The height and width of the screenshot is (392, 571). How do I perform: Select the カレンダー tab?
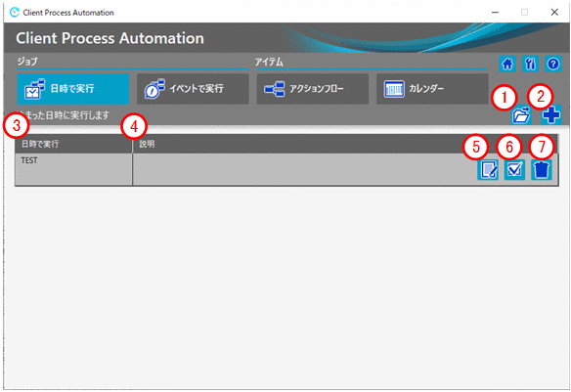[x=432, y=89]
